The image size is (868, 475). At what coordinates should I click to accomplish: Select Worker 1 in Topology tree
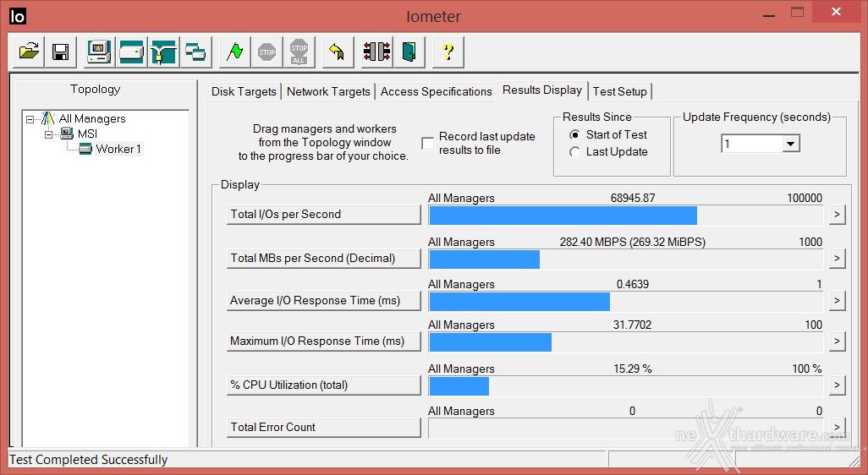[118, 149]
